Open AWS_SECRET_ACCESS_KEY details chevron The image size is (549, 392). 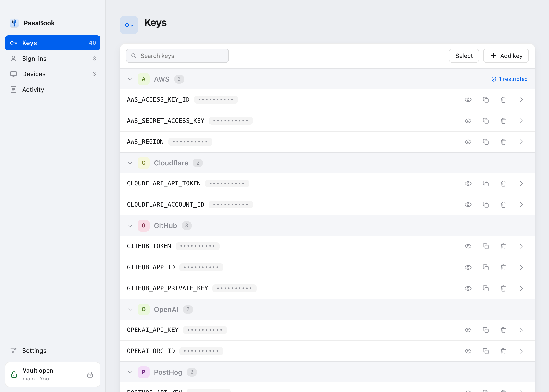[x=521, y=121]
